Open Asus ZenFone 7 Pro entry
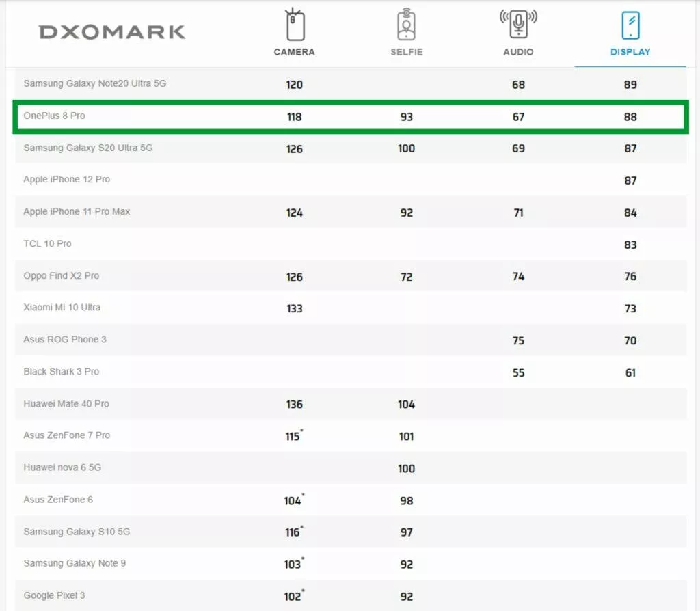 tap(66, 435)
